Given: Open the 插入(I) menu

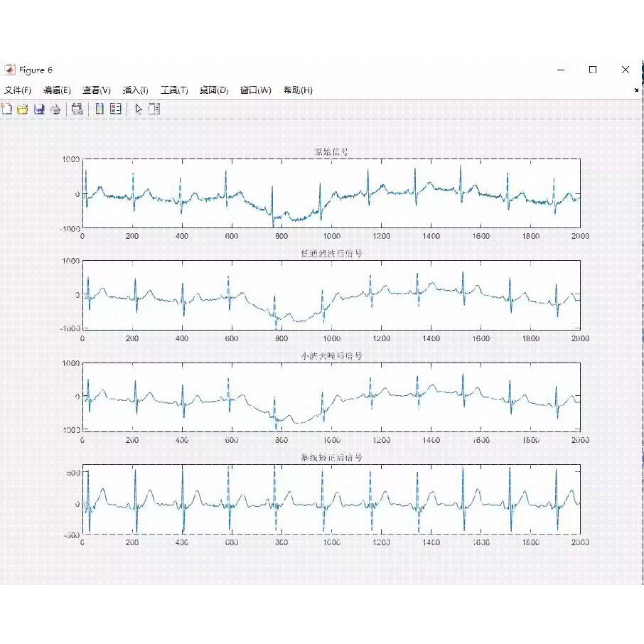Looking at the screenshot, I should click(136, 90).
